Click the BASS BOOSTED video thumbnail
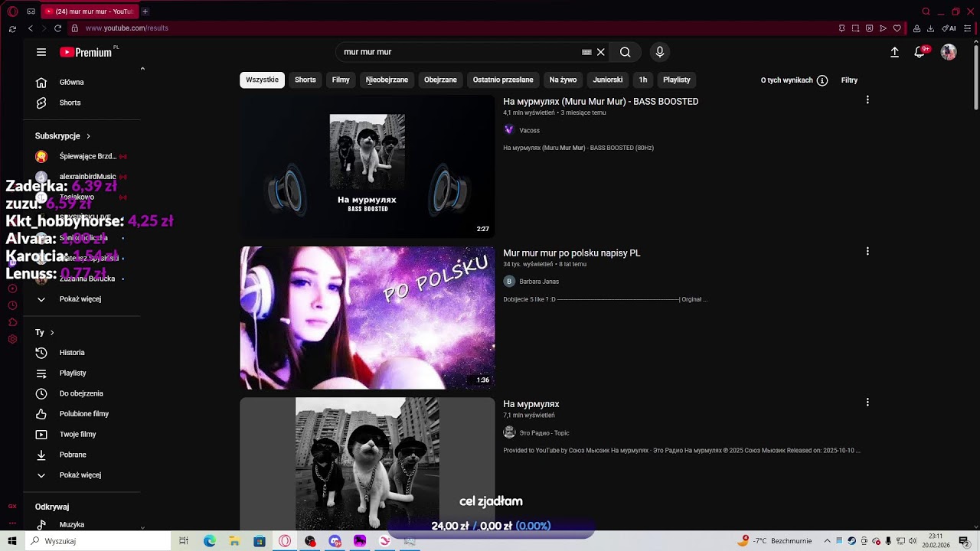 [x=367, y=166]
